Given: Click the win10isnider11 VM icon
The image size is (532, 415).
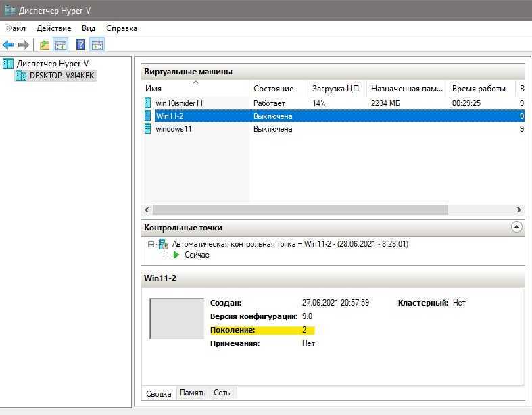Looking at the screenshot, I should 147,103.
